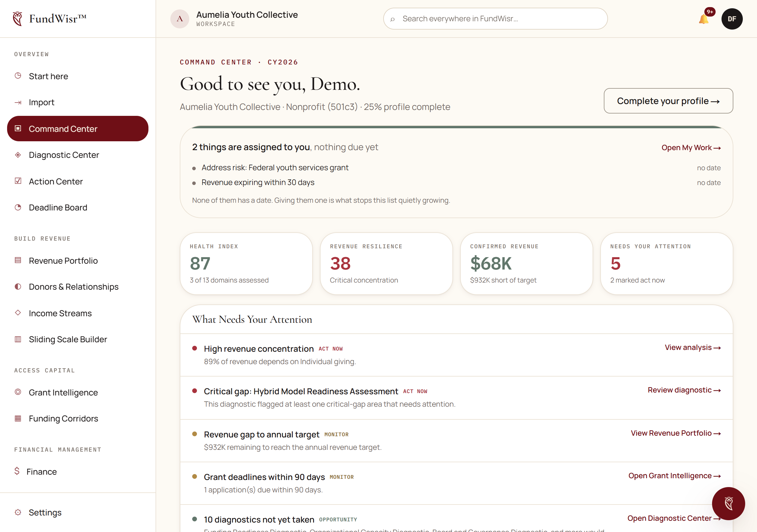Go to Import in the sidebar
This screenshot has height=532, width=757.
[x=78, y=102]
